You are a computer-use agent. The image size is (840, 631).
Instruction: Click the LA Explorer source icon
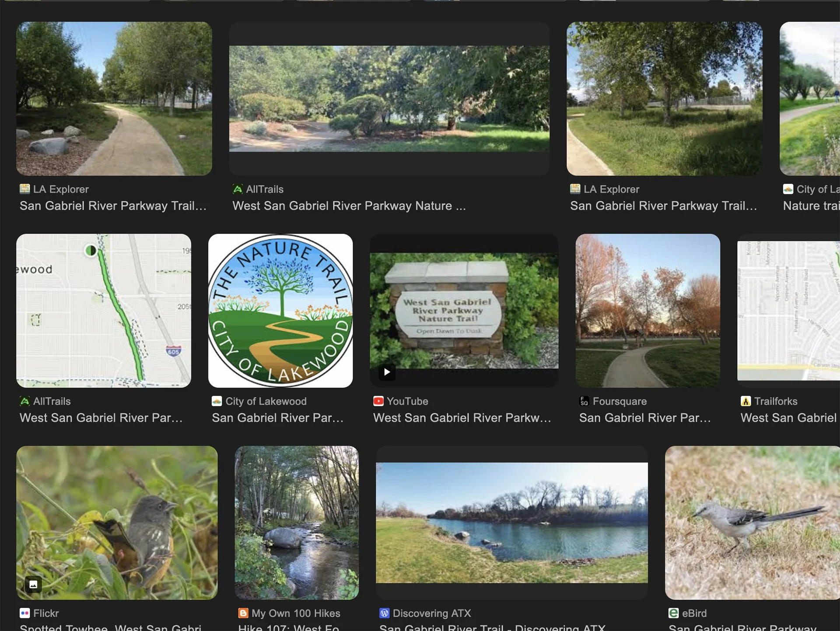tap(26, 189)
